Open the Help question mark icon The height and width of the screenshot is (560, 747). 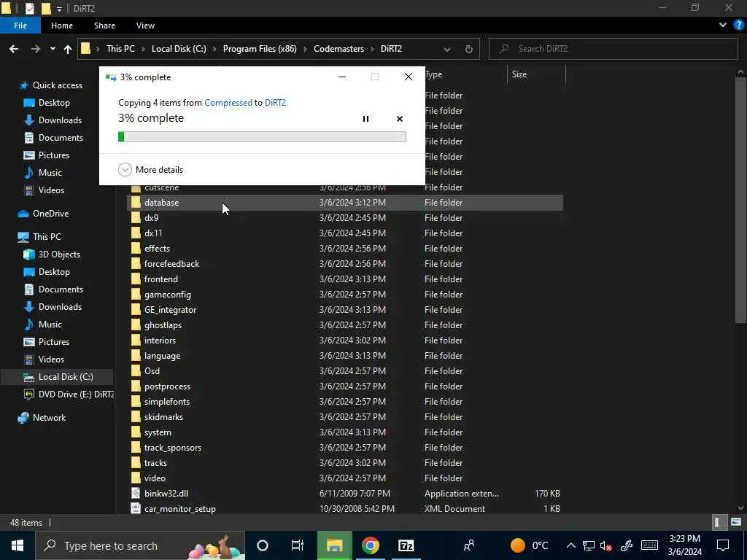739,26
